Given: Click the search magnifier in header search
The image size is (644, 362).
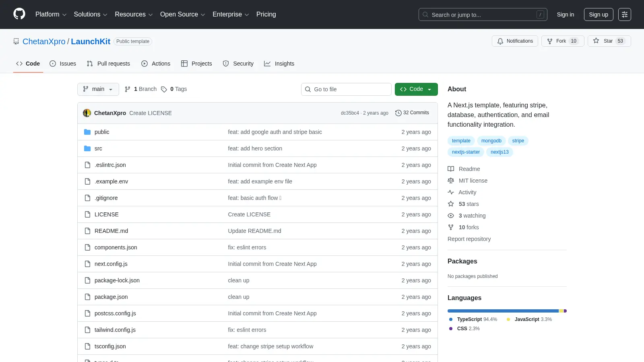Looking at the screenshot, I should 425,14.
